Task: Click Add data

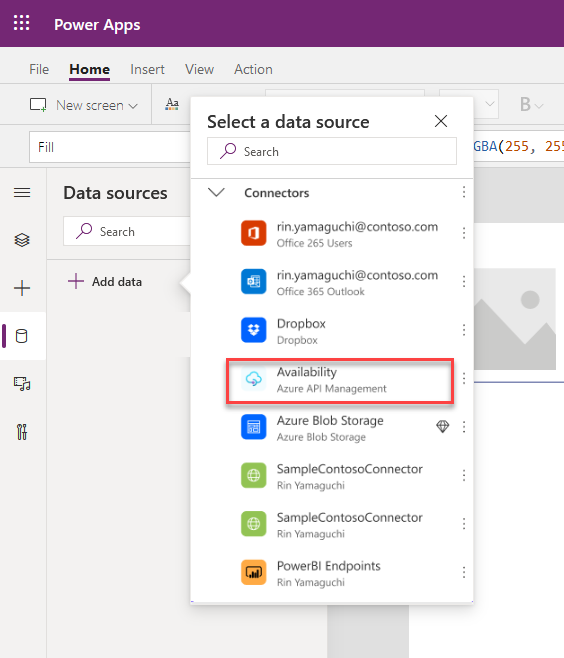Action: (105, 282)
